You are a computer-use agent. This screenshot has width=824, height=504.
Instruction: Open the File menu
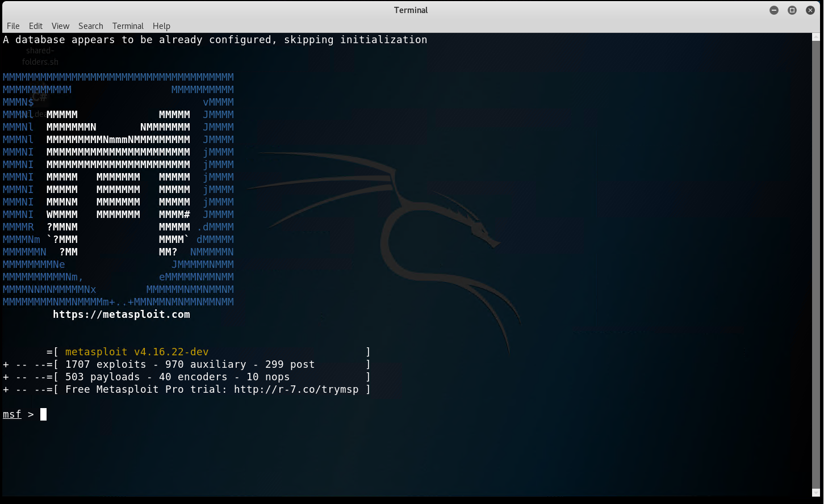(13, 26)
